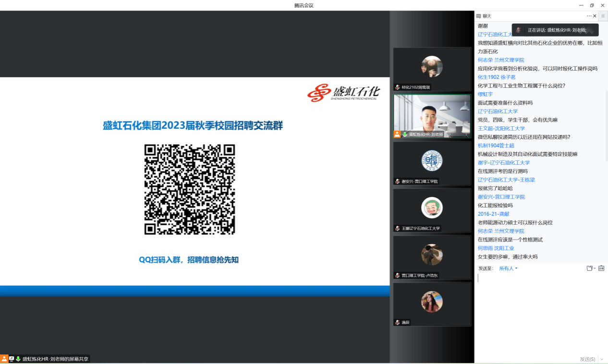The image size is (608, 364).
Task: Click the message 党员，四级，学生干部，会有优先嘛
Action: pos(518,120)
